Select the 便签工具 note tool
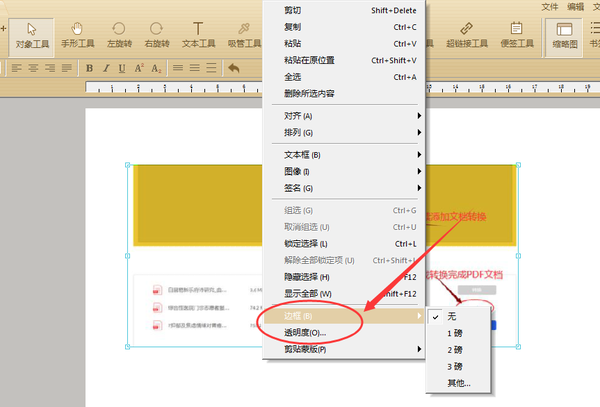 pos(517,36)
